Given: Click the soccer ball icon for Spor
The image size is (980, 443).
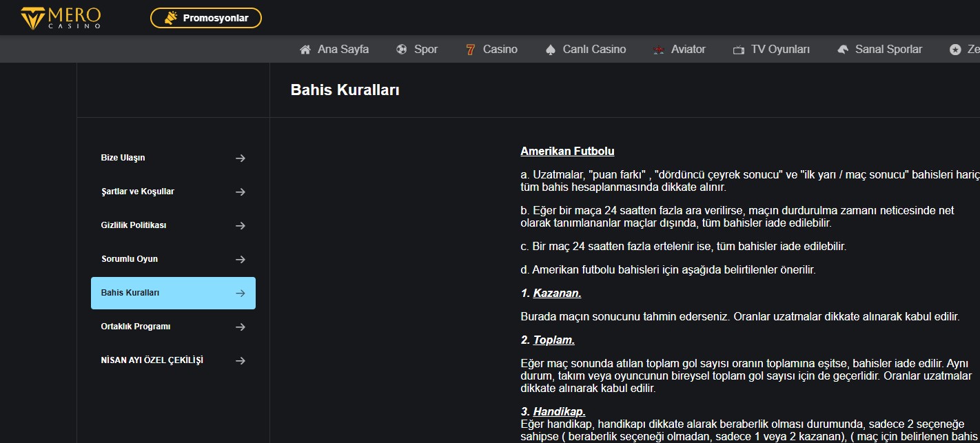Looking at the screenshot, I should click(402, 50).
